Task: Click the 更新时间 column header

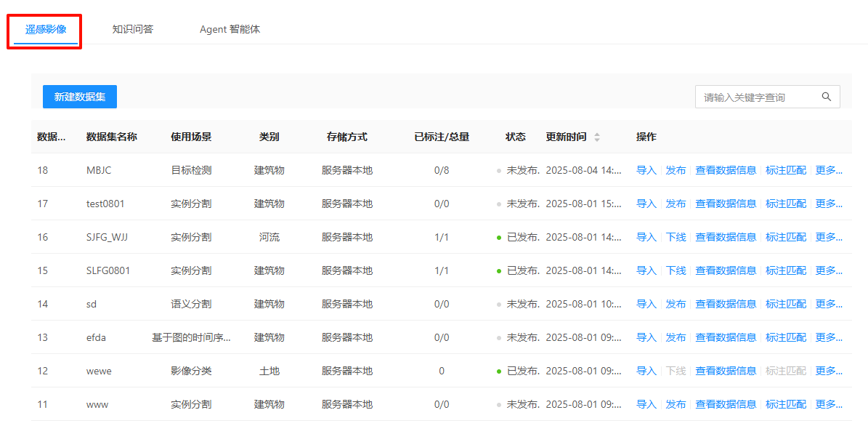Action: pos(567,137)
